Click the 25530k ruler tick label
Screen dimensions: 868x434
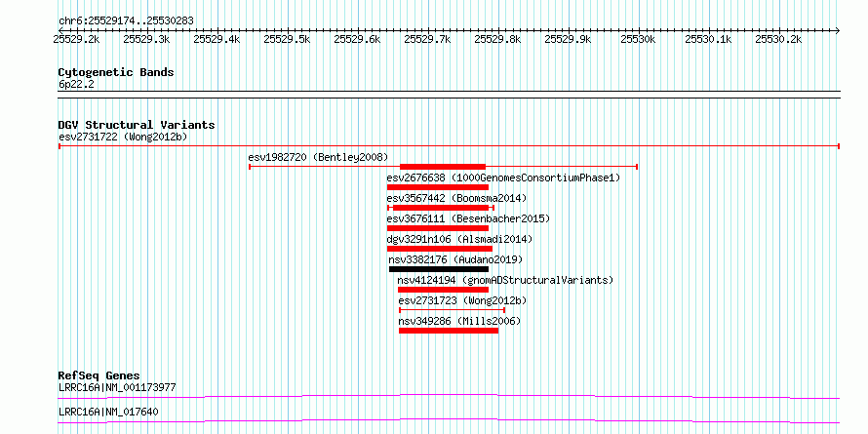pyautogui.click(x=638, y=39)
